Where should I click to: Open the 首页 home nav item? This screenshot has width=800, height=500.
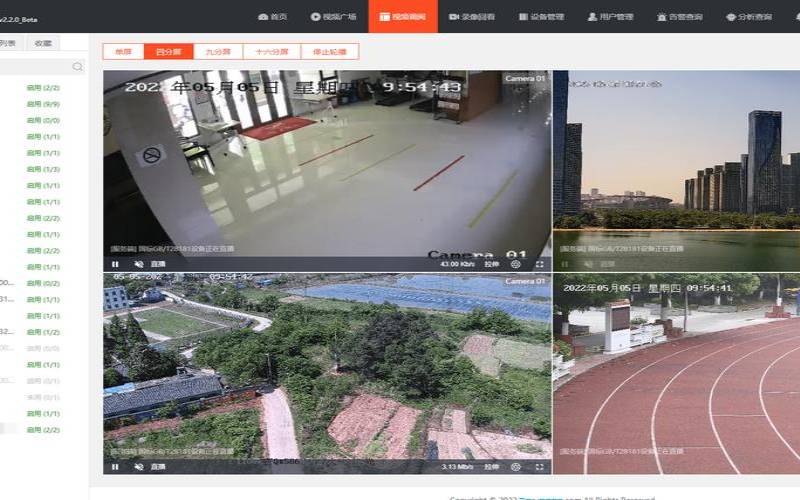272,17
